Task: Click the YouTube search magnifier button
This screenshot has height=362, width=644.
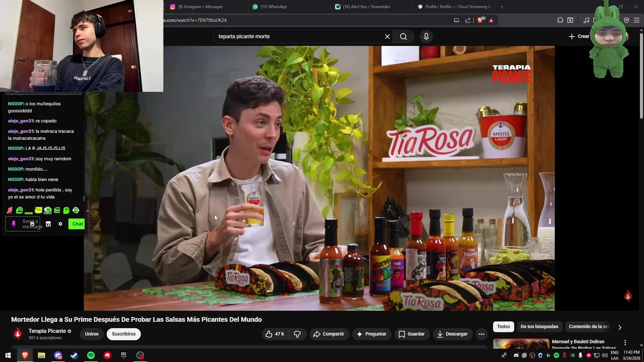Action: 404,36
